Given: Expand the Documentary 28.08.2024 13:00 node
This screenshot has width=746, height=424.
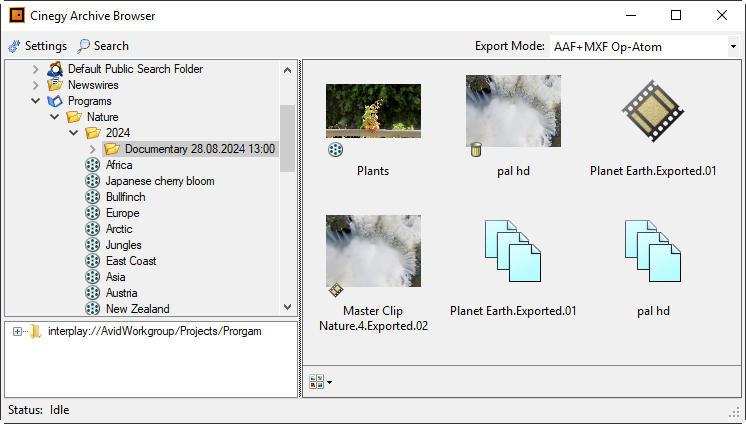Looking at the screenshot, I should coord(93,149).
